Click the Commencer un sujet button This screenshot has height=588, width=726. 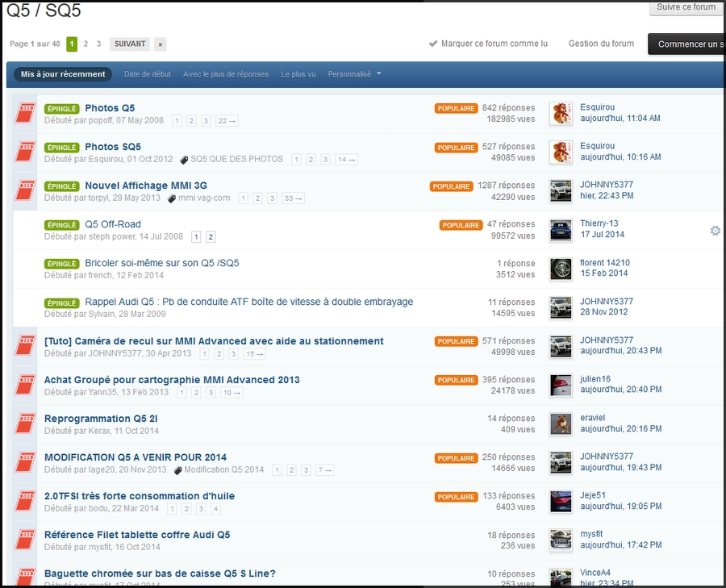[x=695, y=44]
